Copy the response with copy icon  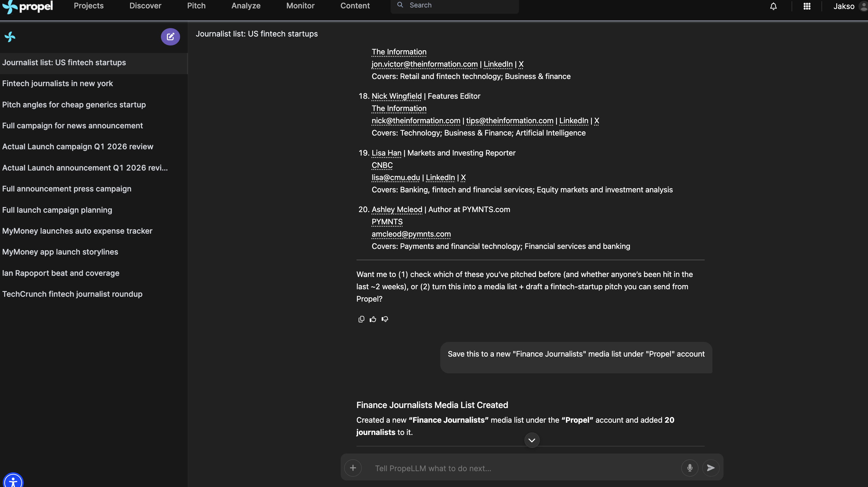tap(361, 319)
